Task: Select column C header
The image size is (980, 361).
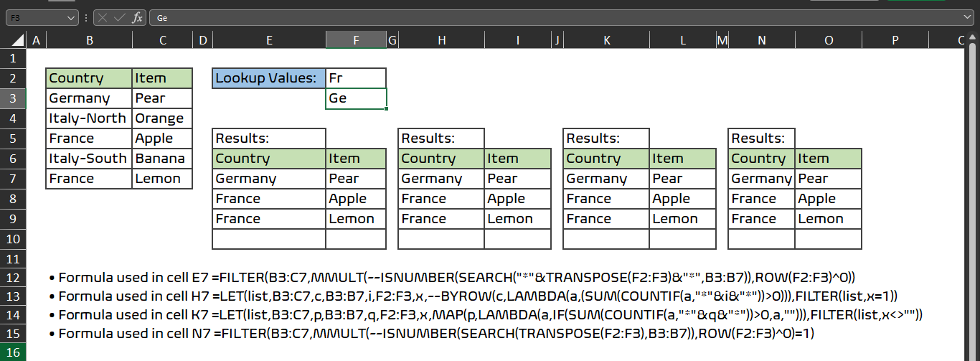Action: (163, 41)
